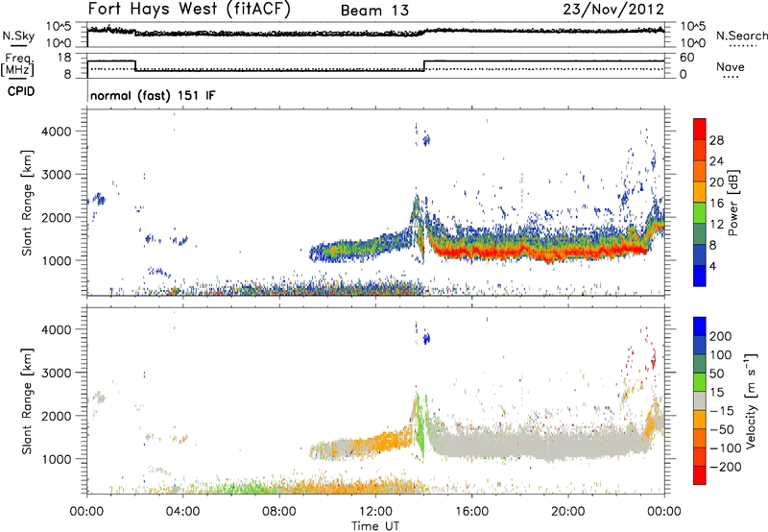768x532 pixels.
Task: Click the 'Nave' legend label
Action: click(x=731, y=66)
